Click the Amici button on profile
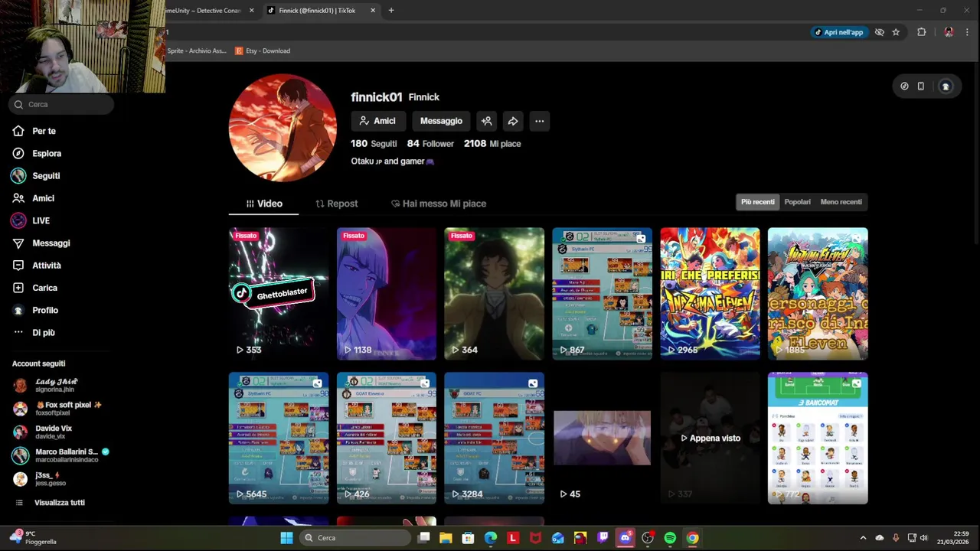This screenshot has width=980, height=551. 377,121
